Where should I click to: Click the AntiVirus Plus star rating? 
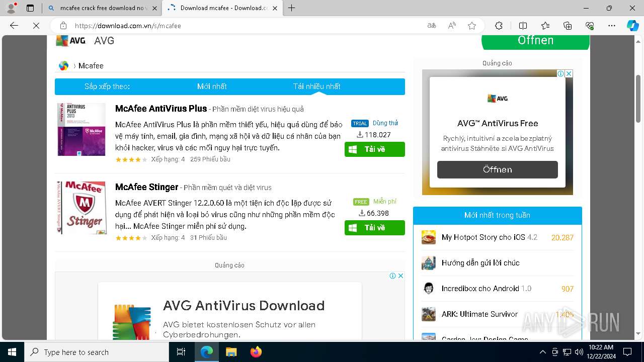pos(131,159)
